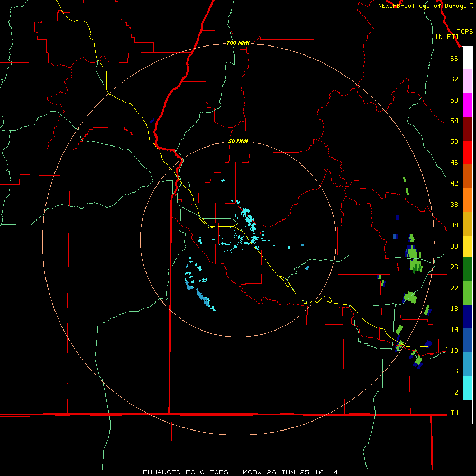Click the legend value 22

(454, 288)
